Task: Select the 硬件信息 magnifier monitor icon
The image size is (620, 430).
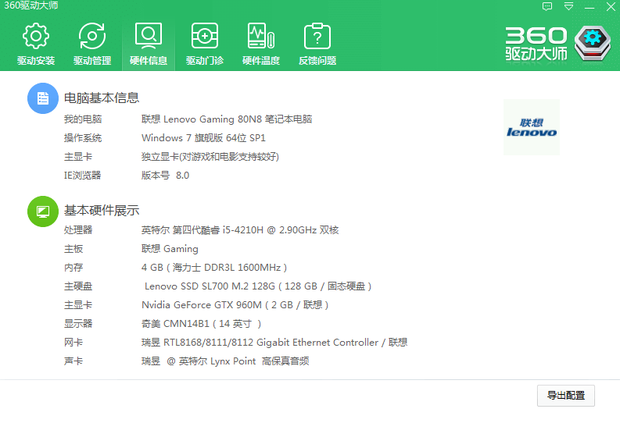Action: tap(148, 36)
